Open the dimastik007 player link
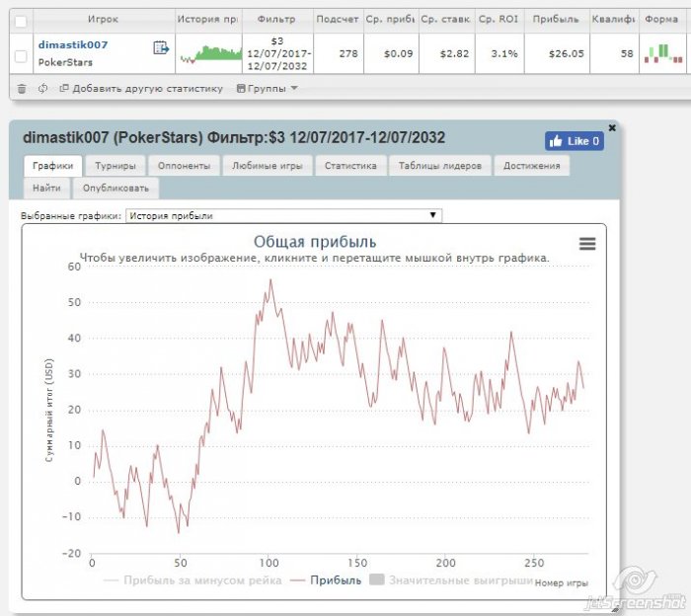 73,44
